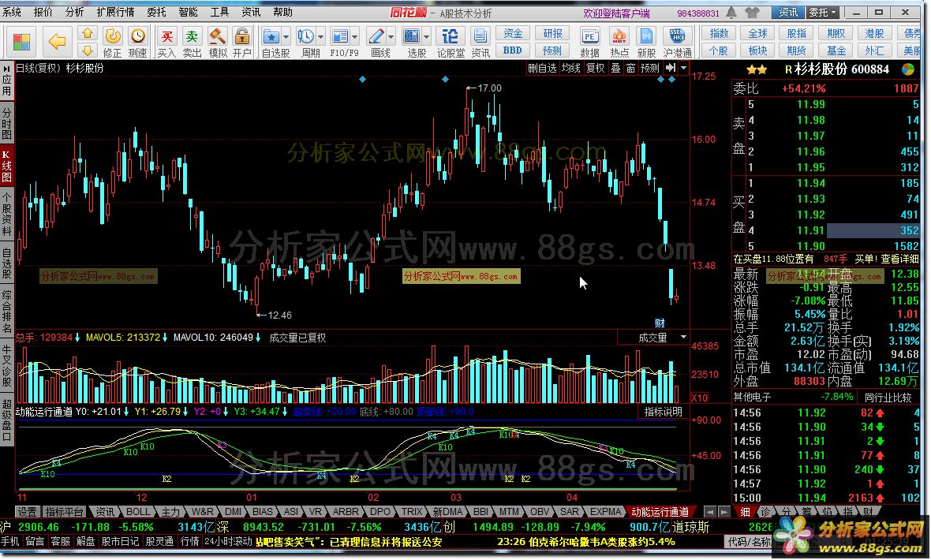This screenshot has width=931, height=560.
Task: Expand the 画线 dropdown arrow
Action: tap(391, 37)
